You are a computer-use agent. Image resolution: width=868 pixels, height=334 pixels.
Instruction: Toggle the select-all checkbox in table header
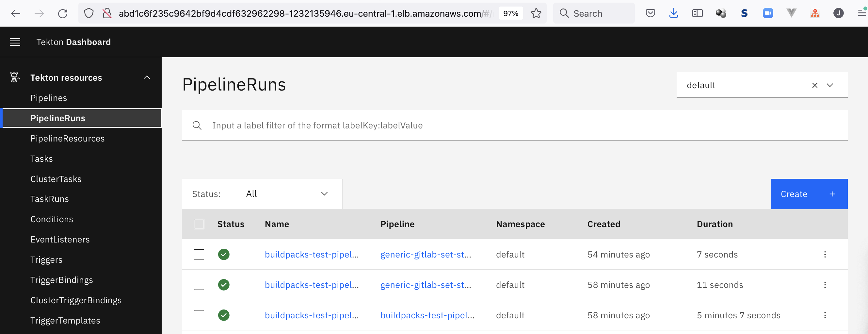[199, 224]
